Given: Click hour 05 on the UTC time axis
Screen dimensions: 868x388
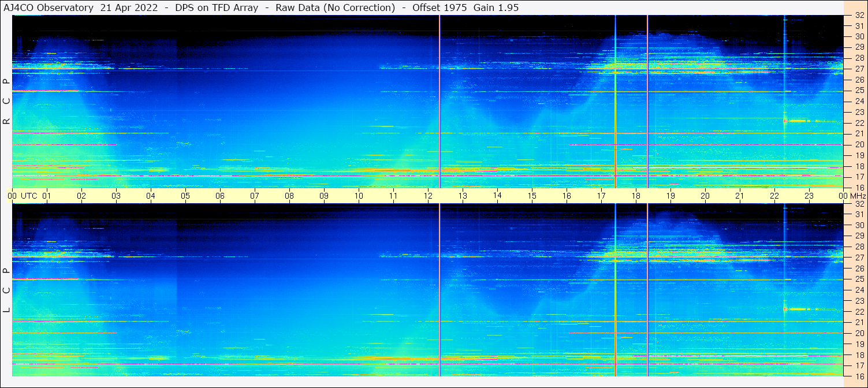Looking at the screenshot, I should click(185, 196).
